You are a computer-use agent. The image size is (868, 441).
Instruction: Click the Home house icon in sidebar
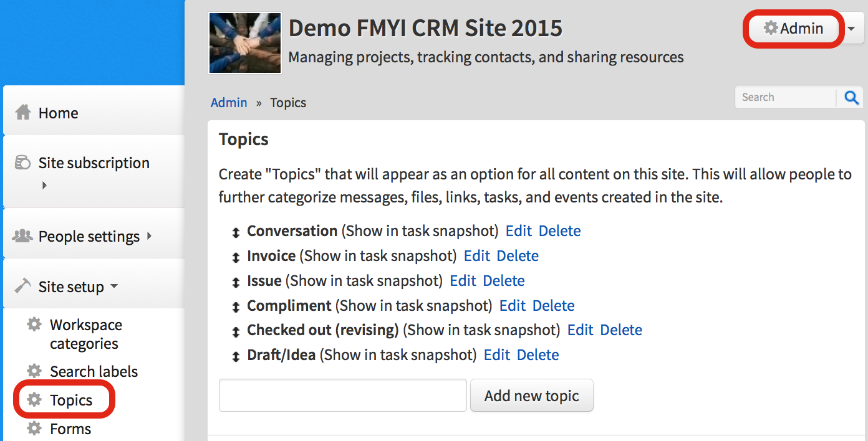pos(23,113)
